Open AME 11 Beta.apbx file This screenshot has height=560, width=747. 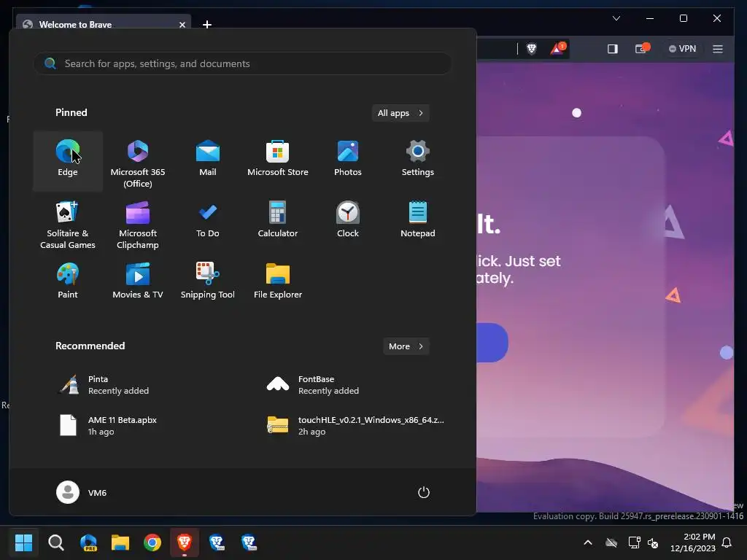tap(138, 425)
